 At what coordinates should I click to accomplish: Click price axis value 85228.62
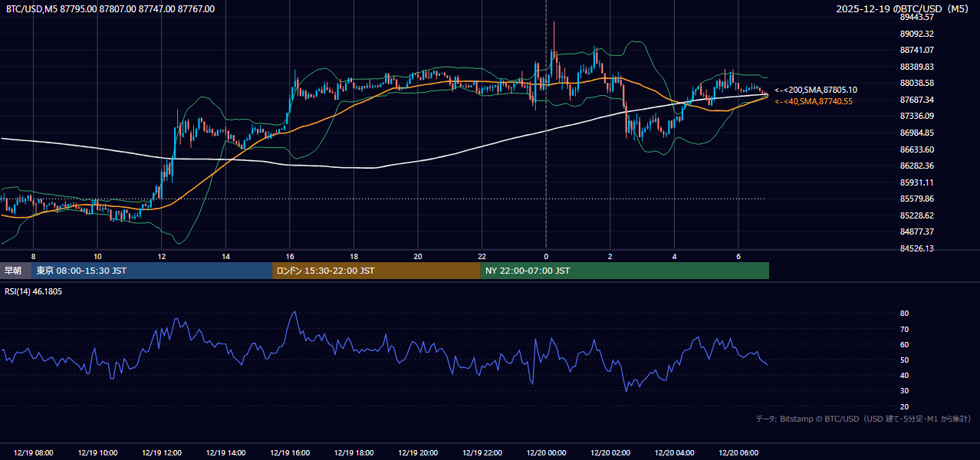[917, 215]
